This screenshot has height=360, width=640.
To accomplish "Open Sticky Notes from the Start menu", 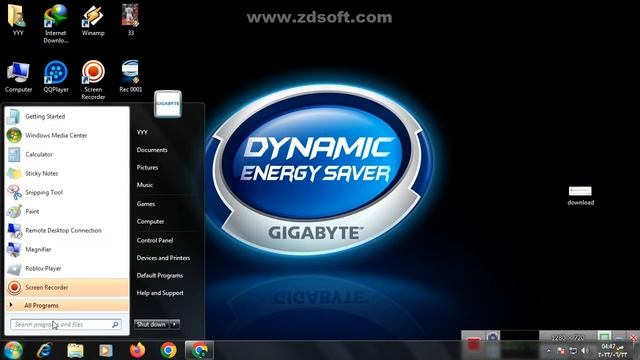I will tap(67, 173).
